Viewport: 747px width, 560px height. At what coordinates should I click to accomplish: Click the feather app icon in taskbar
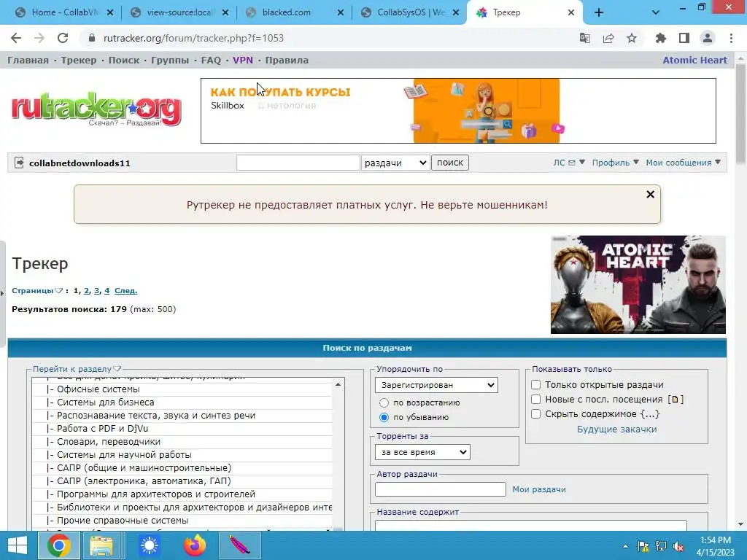pos(240,545)
